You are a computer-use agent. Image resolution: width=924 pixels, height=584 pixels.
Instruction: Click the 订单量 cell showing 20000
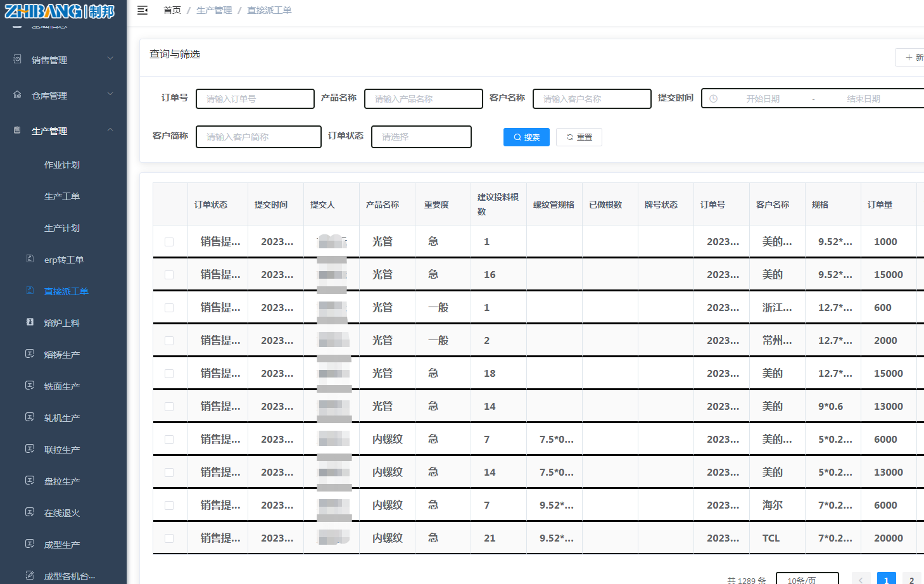889,538
